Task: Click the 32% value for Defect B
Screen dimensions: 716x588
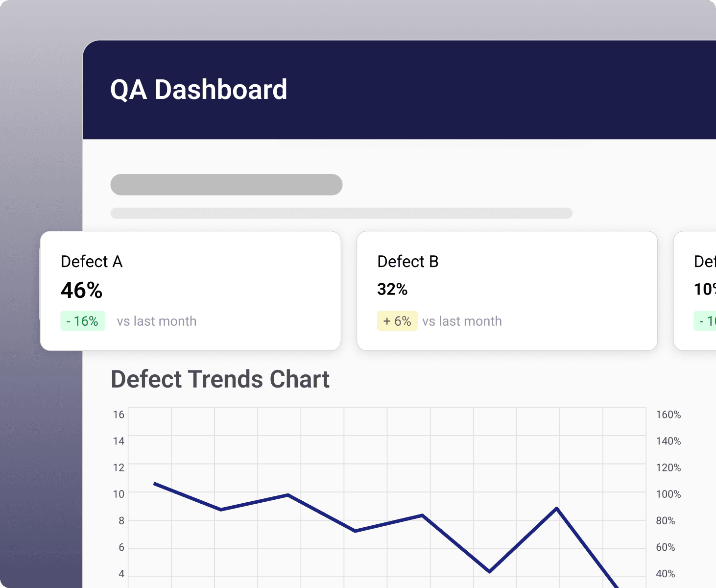Action: (392, 290)
